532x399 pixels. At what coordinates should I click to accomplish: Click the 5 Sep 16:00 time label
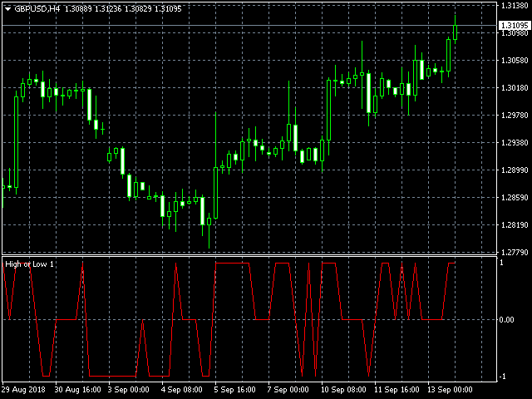(x=235, y=390)
